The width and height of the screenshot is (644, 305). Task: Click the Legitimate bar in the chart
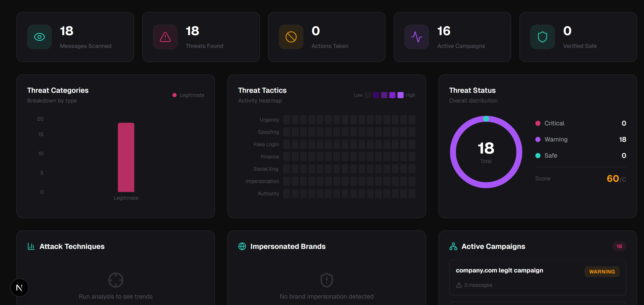tap(126, 157)
